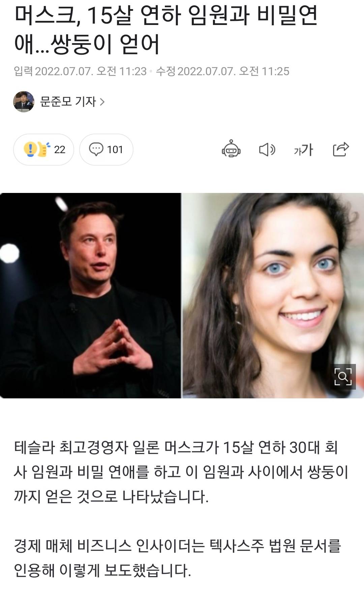Click the reporter's round profile photo

point(24,102)
